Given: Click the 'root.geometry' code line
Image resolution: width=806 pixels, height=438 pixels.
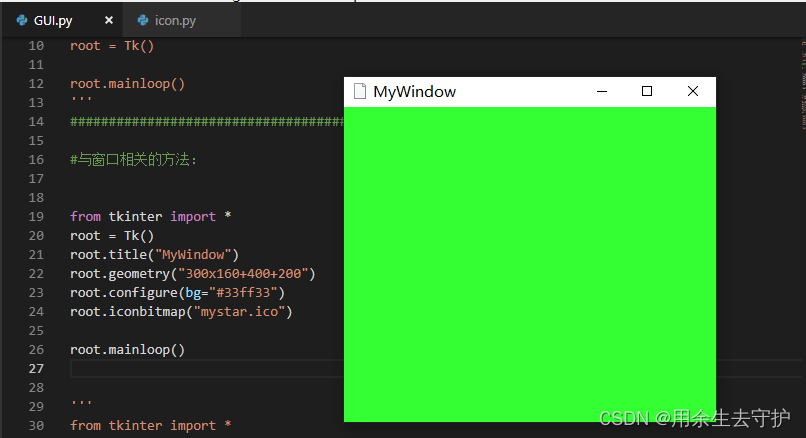Looking at the screenshot, I should coord(192,273).
